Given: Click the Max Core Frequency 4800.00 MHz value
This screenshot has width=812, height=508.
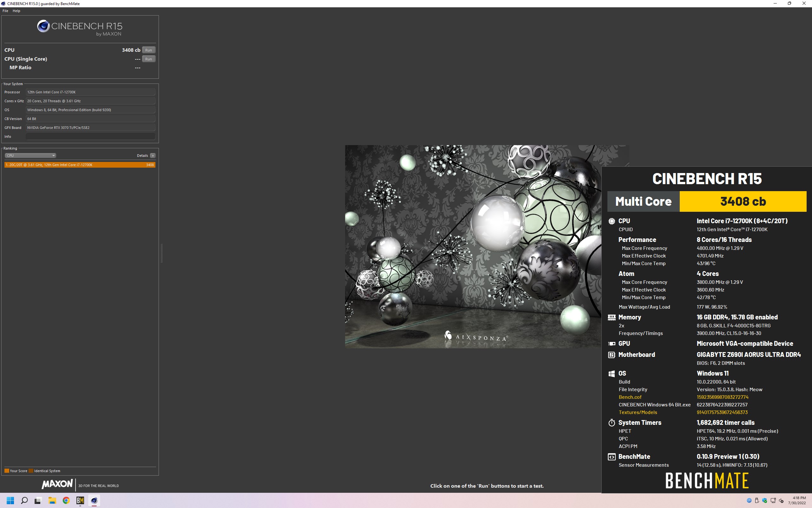Looking at the screenshot, I should tap(720, 248).
